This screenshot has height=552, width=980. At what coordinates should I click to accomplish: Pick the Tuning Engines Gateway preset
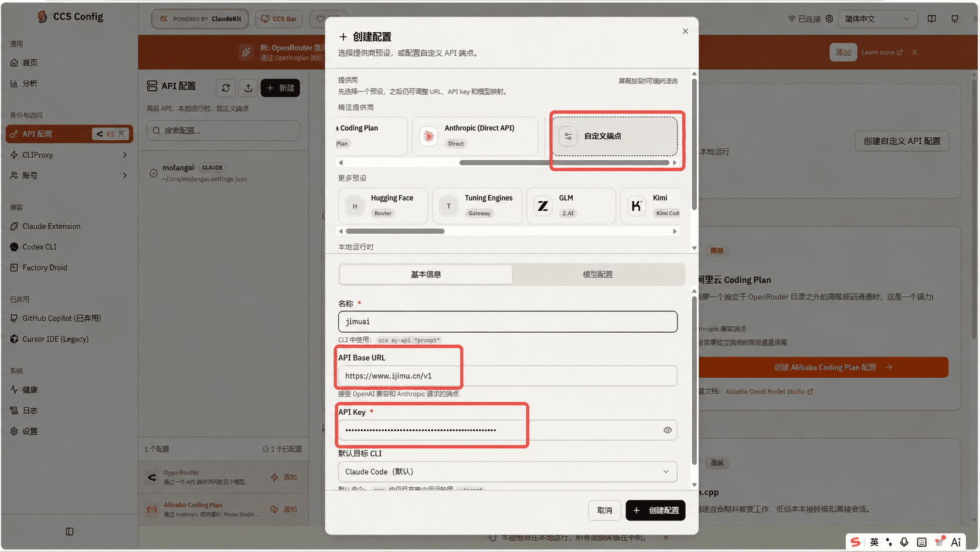coord(477,206)
